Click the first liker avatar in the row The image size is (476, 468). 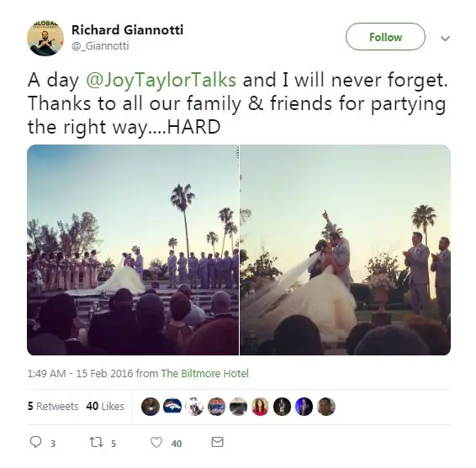click(x=151, y=407)
